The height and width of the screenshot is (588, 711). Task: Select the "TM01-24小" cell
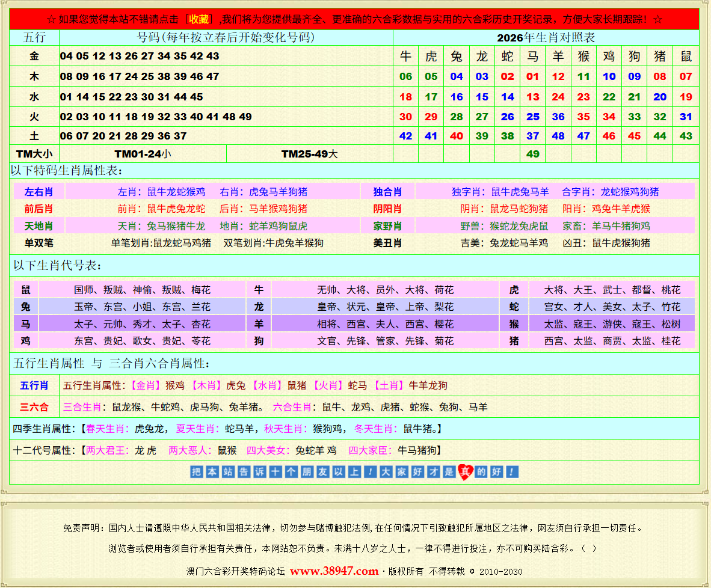143,154
